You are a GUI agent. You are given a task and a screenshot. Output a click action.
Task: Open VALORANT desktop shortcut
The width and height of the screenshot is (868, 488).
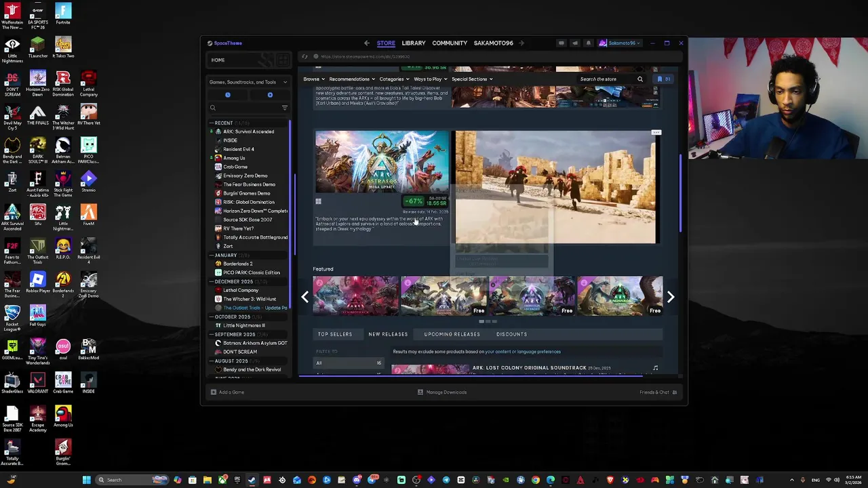point(38,383)
